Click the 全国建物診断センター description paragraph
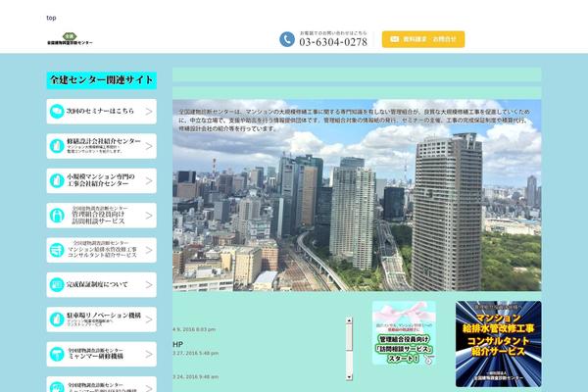Image resolution: width=588 pixels, height=392 pixels. [x=355, y=120]
